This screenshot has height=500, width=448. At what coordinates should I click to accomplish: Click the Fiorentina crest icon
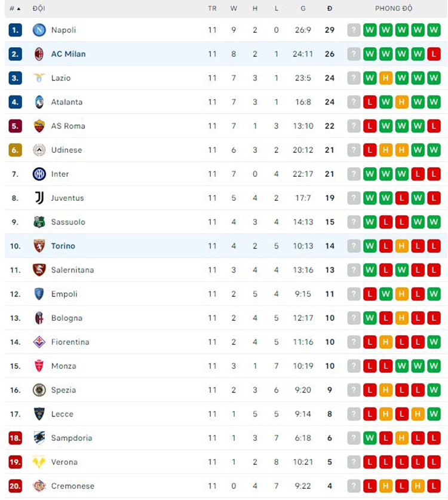[x=39, y=342]
